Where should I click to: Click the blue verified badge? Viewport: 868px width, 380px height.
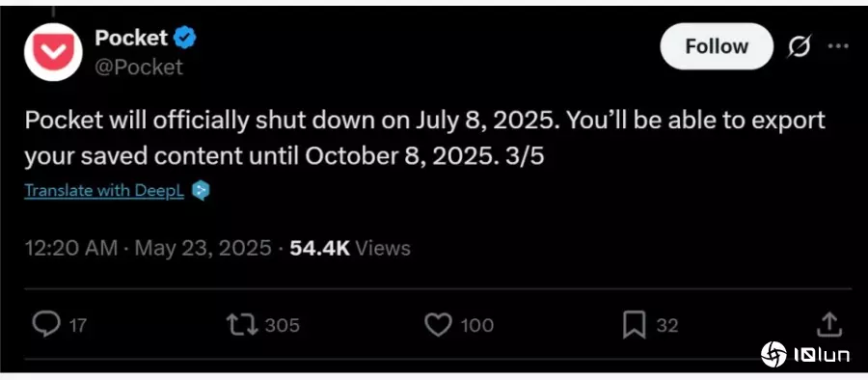(x=185, y=39)
